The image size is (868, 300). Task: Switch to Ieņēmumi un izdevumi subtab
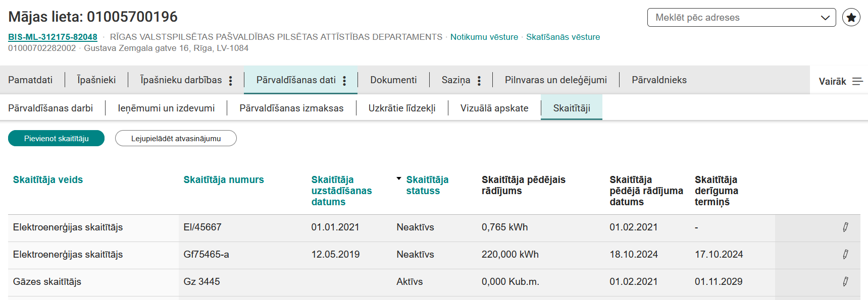pyautogui.click(x=166, y=108)
